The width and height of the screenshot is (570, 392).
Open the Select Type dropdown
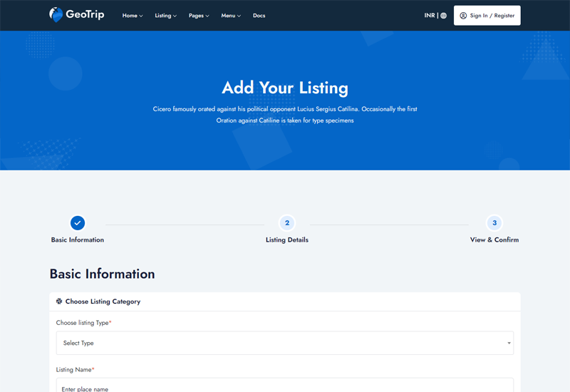pos(284,343)
